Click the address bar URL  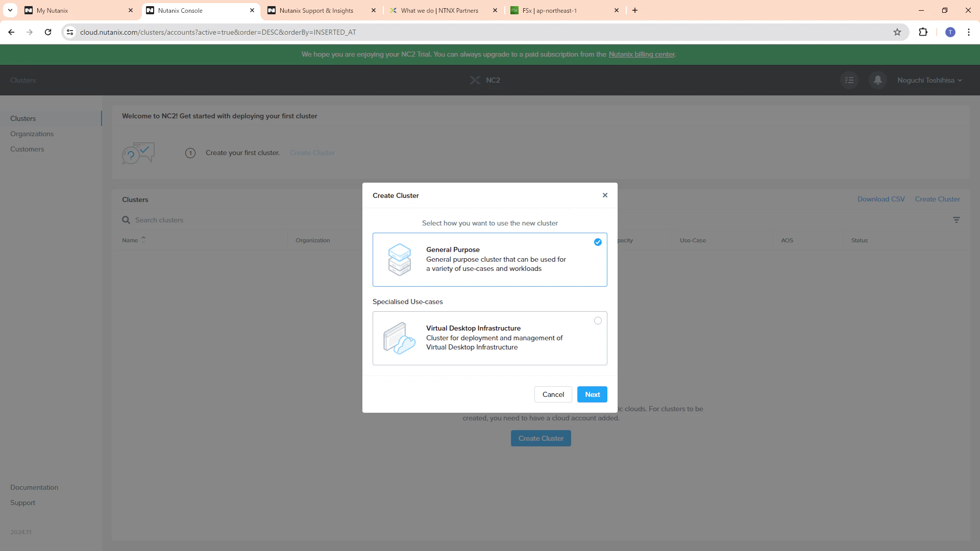218,32
